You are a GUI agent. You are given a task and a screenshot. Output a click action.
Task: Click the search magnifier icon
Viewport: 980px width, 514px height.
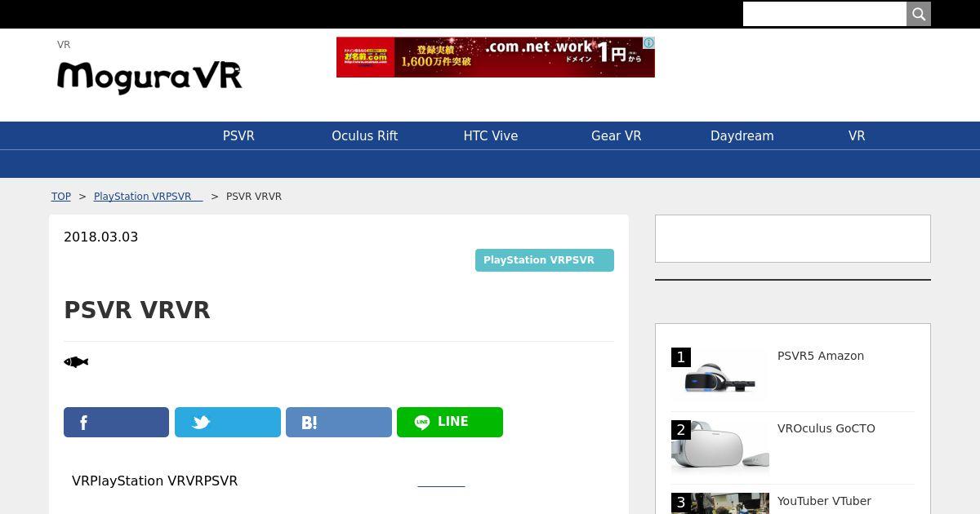[x=919, y=14]
